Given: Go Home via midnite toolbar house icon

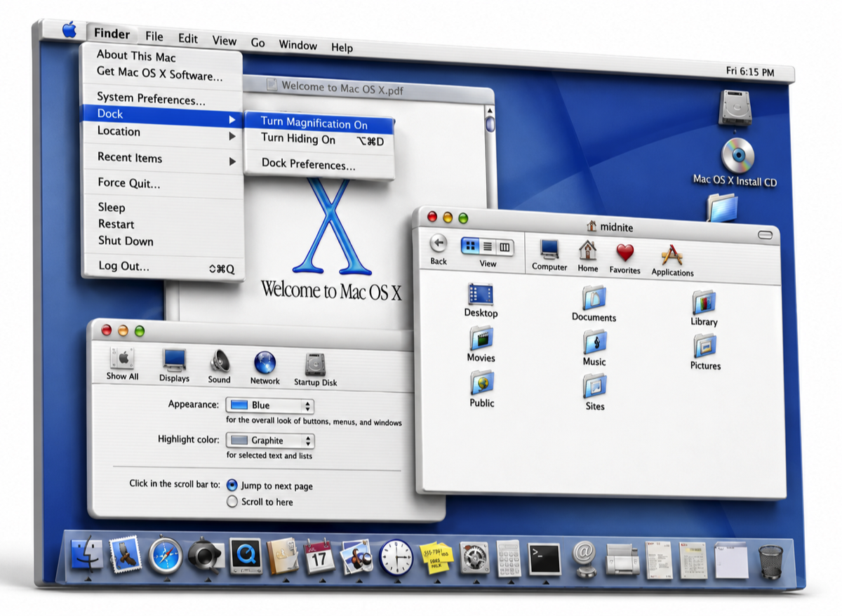Looking at the screenshot, I should click(x=588, y=257).
